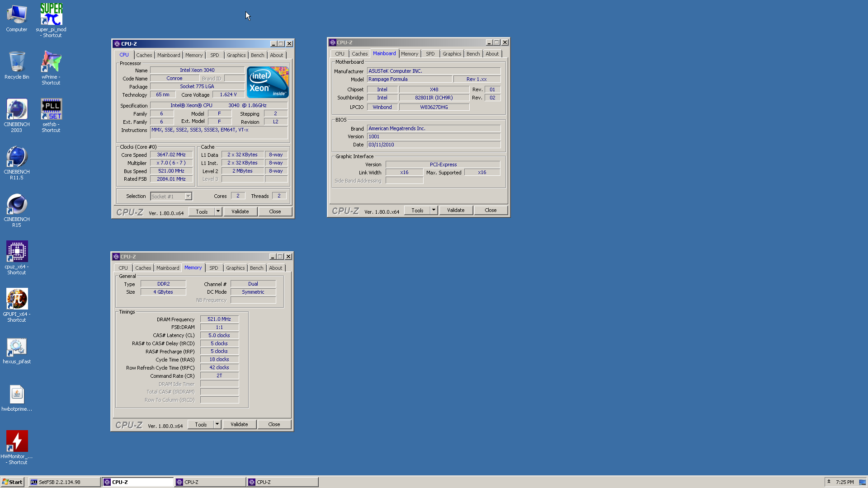Click CPU-Z title icon in CPU window
This screenshot has width=868, height=488.
[x=117, y=44]
